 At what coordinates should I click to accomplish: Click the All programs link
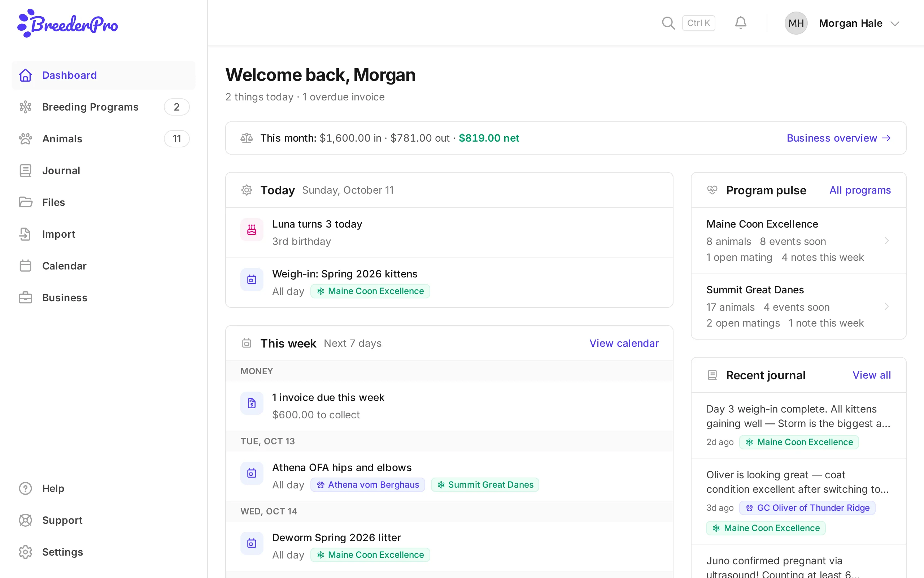[860, 190]
